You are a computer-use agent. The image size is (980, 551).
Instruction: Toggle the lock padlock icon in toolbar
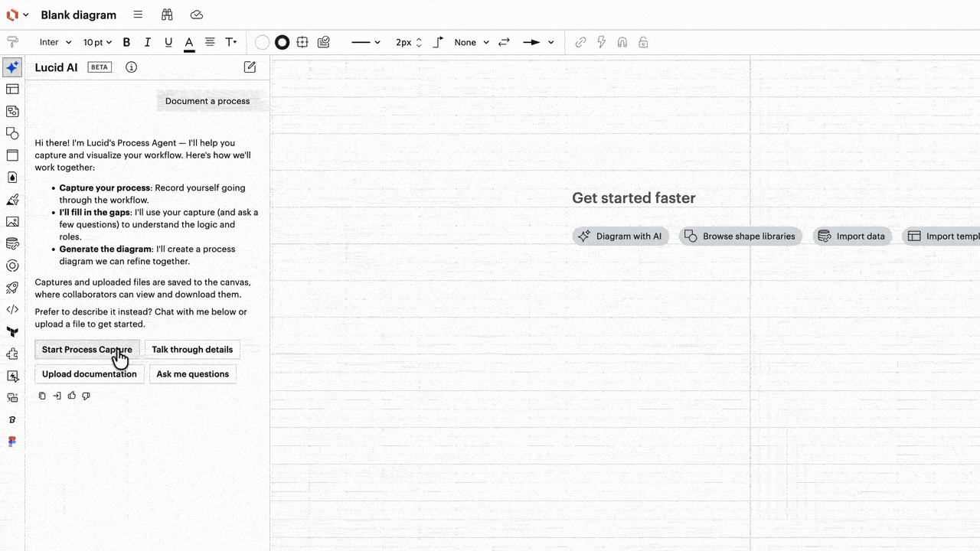[x=643, y=43]
